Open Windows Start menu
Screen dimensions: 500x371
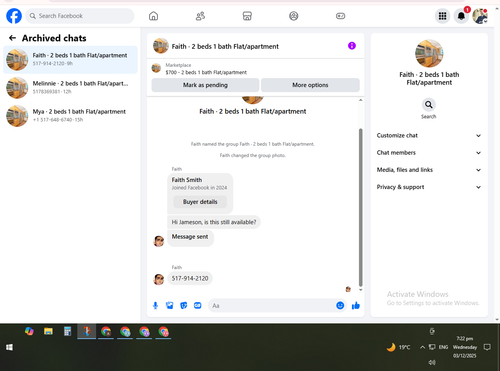(x=9, y=347)
